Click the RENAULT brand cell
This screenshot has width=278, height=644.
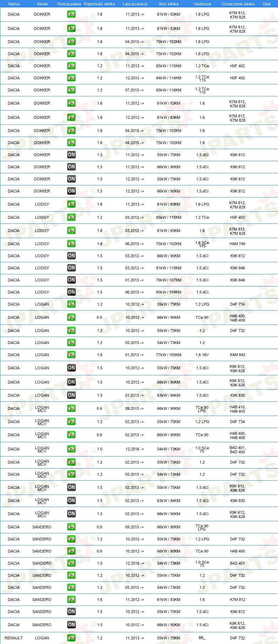[14, 638]
